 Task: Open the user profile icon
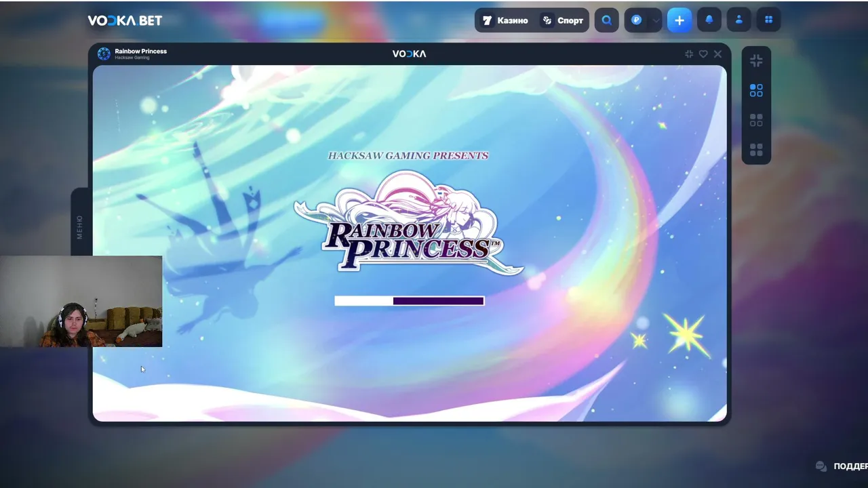point(739,20)
